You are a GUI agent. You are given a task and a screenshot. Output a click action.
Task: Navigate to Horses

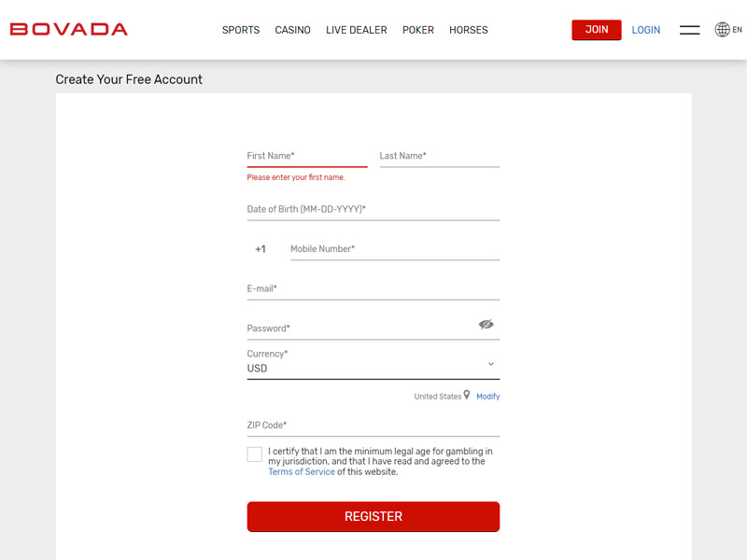(x=469, y=30)
